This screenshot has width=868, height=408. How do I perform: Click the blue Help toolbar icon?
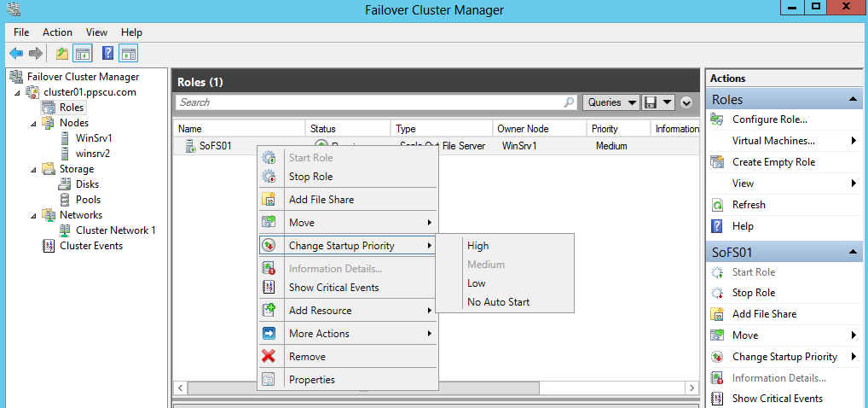coord(108,53)
